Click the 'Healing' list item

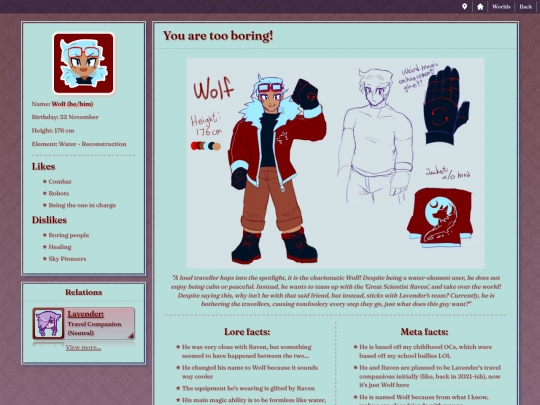click(x=60, y=247)
